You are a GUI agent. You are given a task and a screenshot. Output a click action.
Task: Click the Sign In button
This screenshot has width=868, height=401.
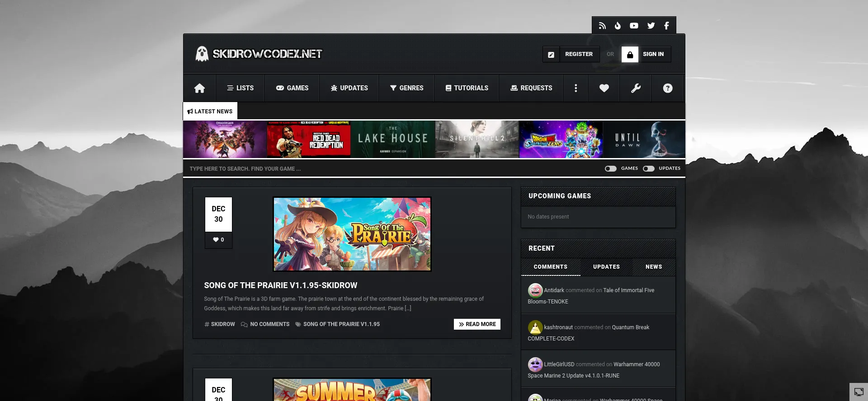tap(646, 54)
